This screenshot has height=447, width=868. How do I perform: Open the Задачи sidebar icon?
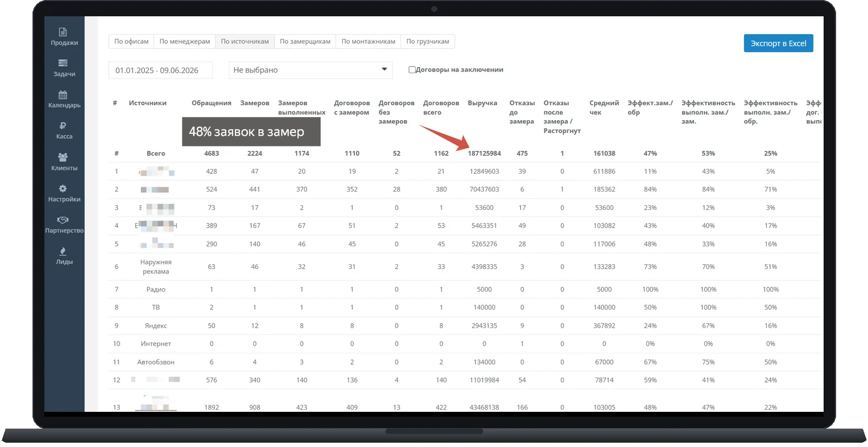pyautogui.click(x=63, y=63)
